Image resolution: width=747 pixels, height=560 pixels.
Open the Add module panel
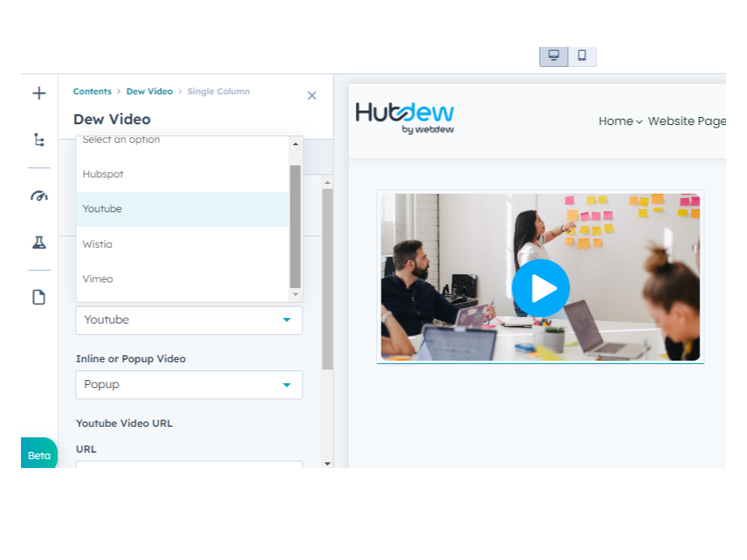pos(39,93)
